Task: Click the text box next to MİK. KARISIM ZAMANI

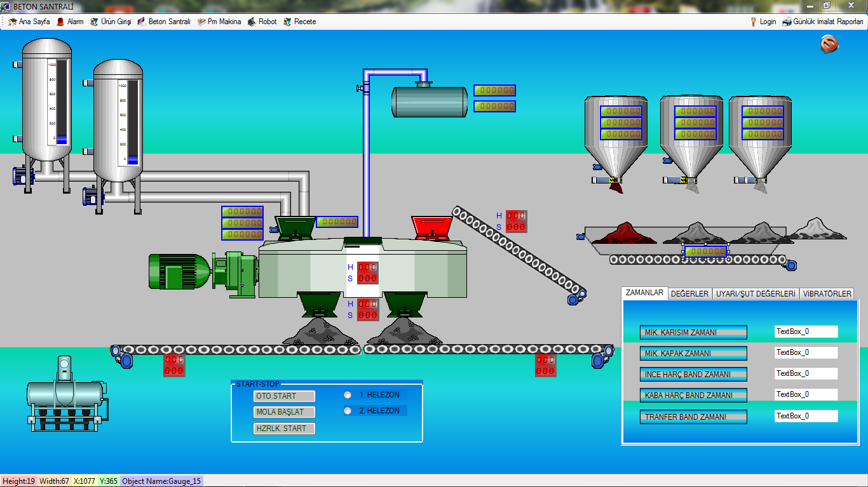Action: pyautogui.click(x=806, y=331)
